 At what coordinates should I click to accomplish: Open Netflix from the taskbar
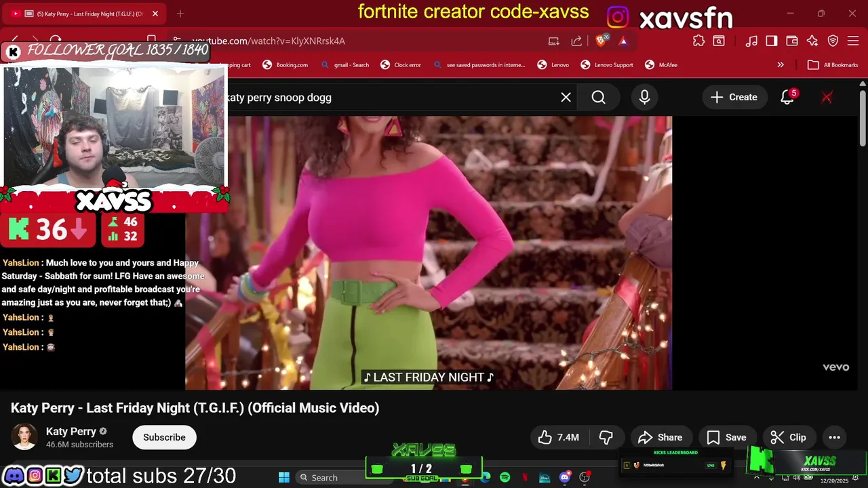click(x=524, y=478)
